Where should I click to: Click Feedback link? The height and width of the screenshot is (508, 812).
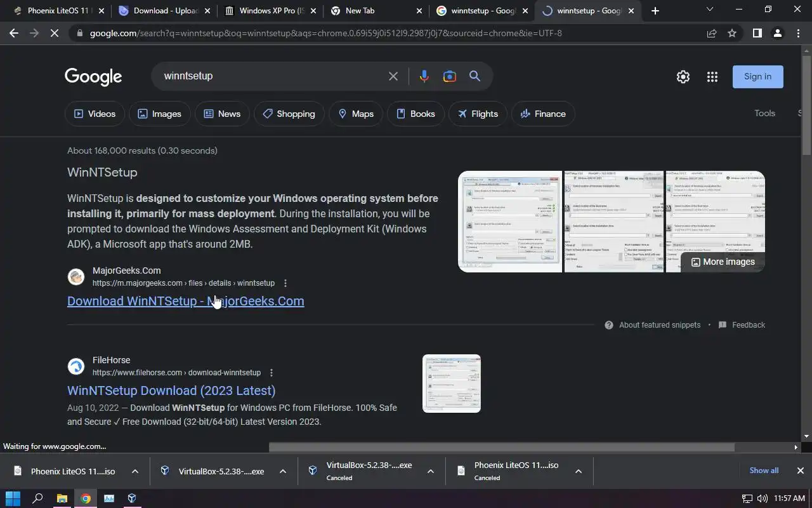tap(749, 325)
